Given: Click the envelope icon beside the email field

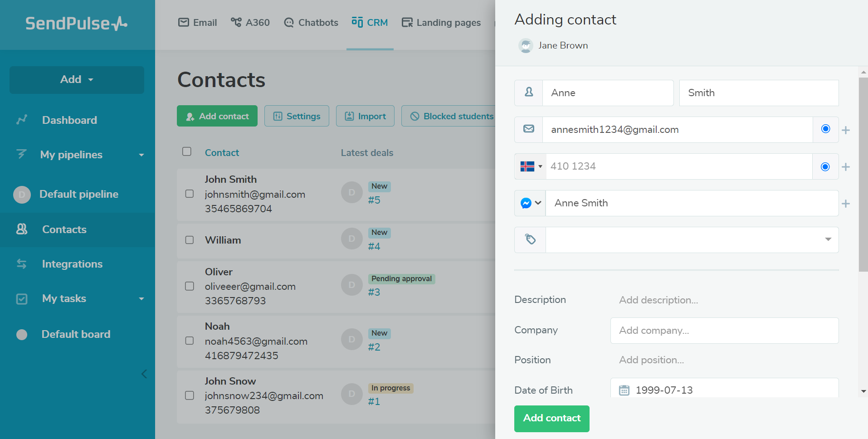Looking at the screenshot, I should [528, 129].
